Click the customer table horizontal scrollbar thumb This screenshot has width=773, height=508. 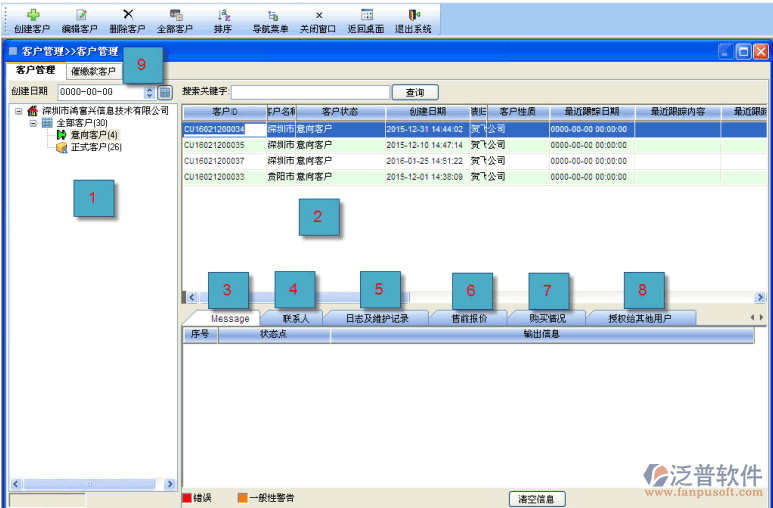click(x=305, y=297)
